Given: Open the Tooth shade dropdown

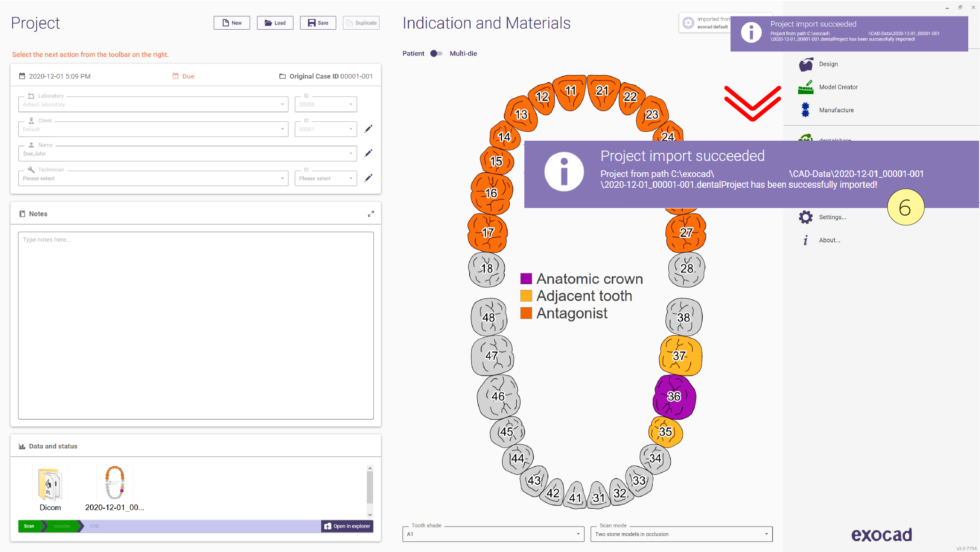Looking at the screenshot, I should tap(493, 534).
